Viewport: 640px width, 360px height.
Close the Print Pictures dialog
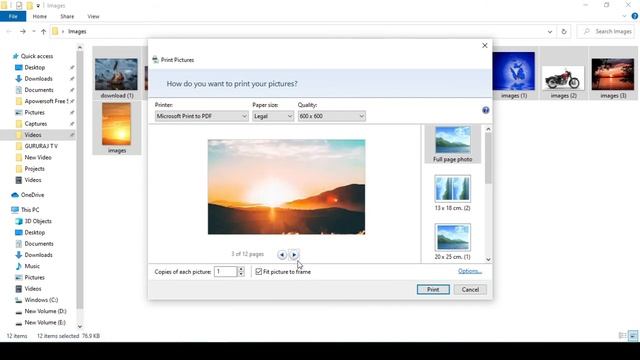484,45
